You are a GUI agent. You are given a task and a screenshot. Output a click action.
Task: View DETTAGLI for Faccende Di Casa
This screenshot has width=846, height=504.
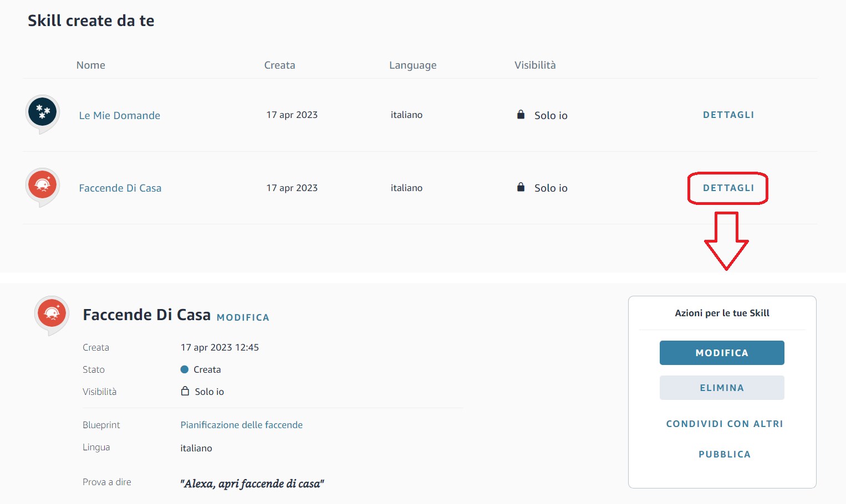(x=728, y=188)
